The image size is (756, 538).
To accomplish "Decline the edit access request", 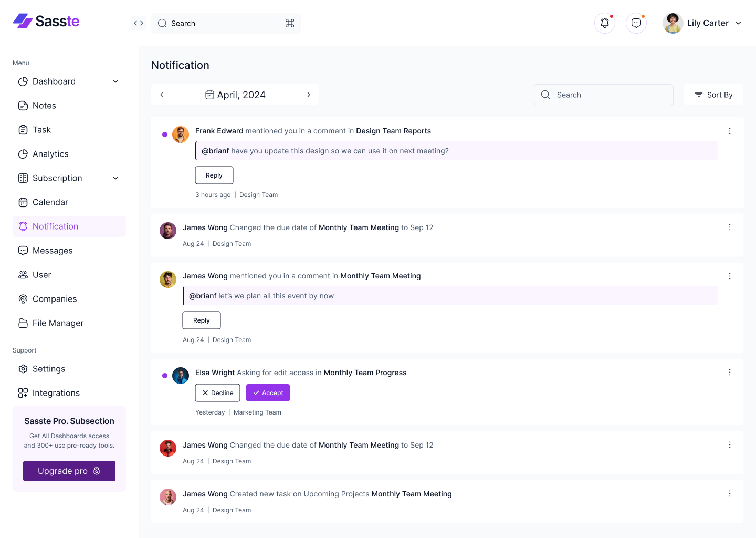I will coord(217,392).
